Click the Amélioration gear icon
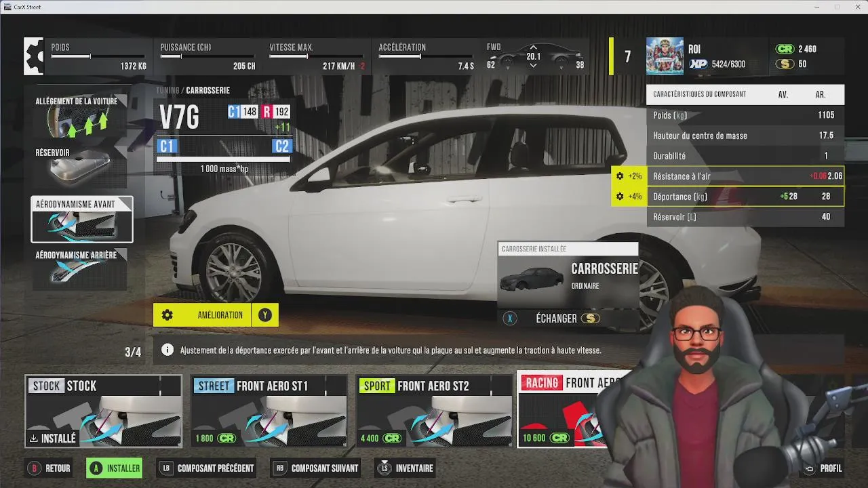 (167, 315)
